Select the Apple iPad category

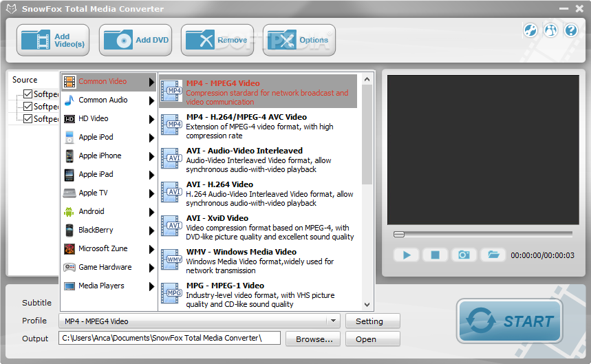point(109,175)
